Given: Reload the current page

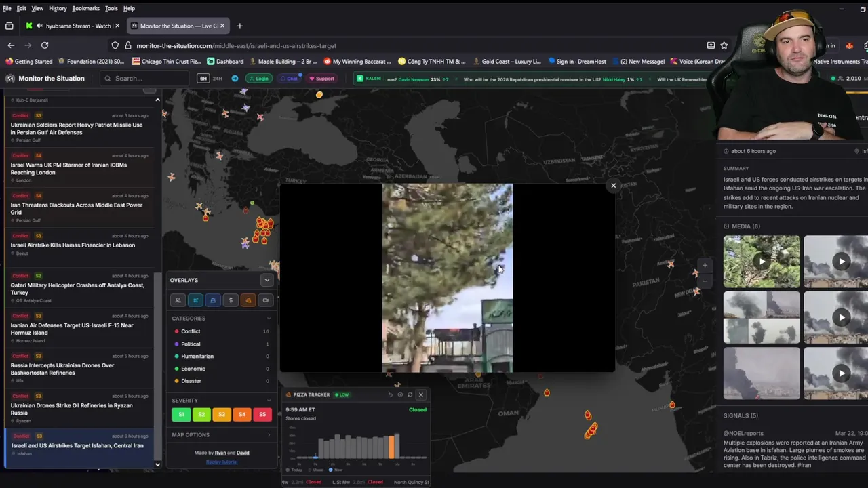Looking at the screenshot, I should point(45,45).
